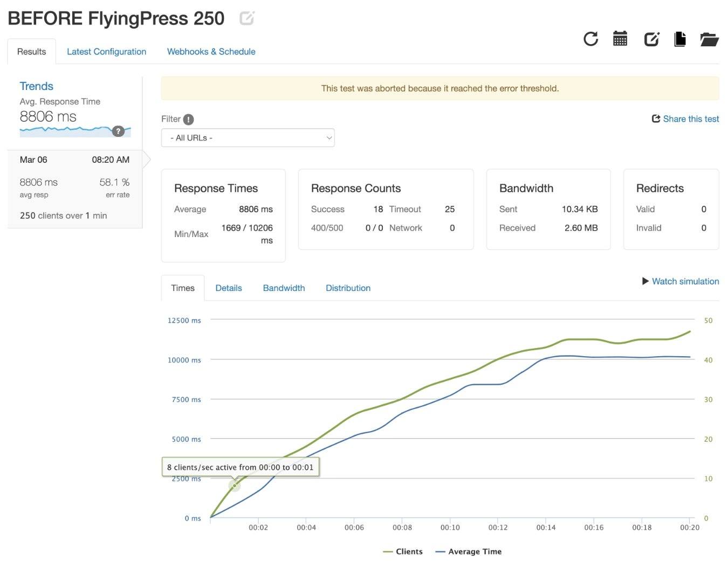The width and height of the screenshot is (728, 562).
Task: Rename test via title edit icon
Action: click(x=246, y=18)
